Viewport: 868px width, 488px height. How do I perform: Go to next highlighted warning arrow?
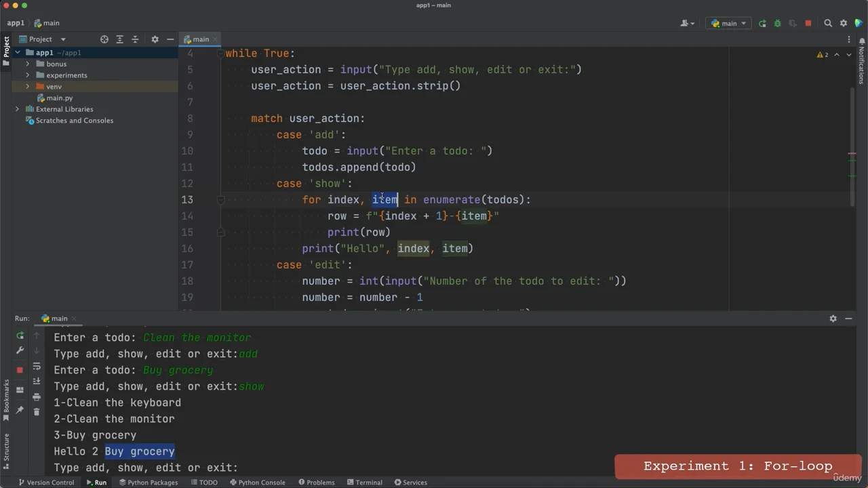848,55
